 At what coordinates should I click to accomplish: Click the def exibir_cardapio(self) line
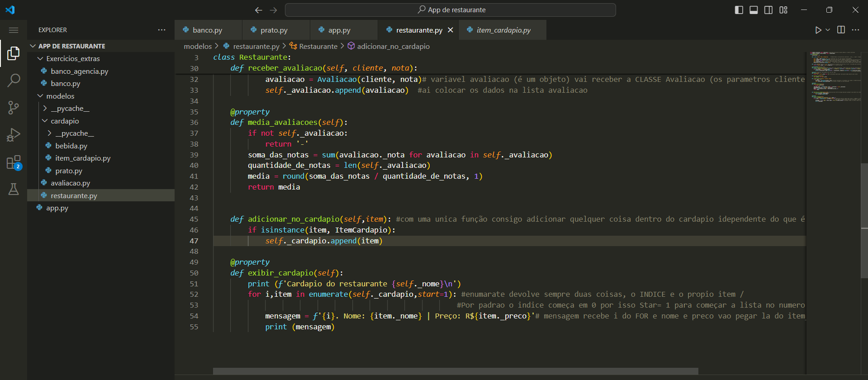click(286, 273)
